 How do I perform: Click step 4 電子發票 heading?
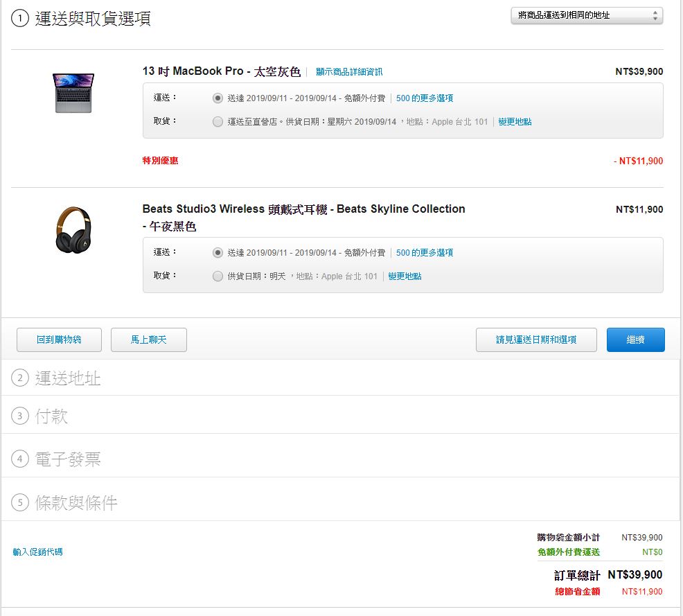click(x=67, y=459)
